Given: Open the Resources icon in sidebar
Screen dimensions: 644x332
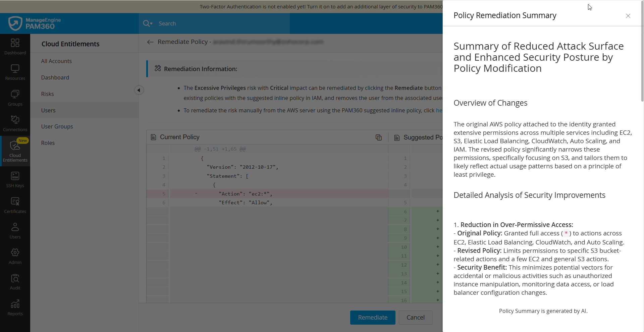Looking at the screenshot, I should pyautogui.click(x=15, y=72).
